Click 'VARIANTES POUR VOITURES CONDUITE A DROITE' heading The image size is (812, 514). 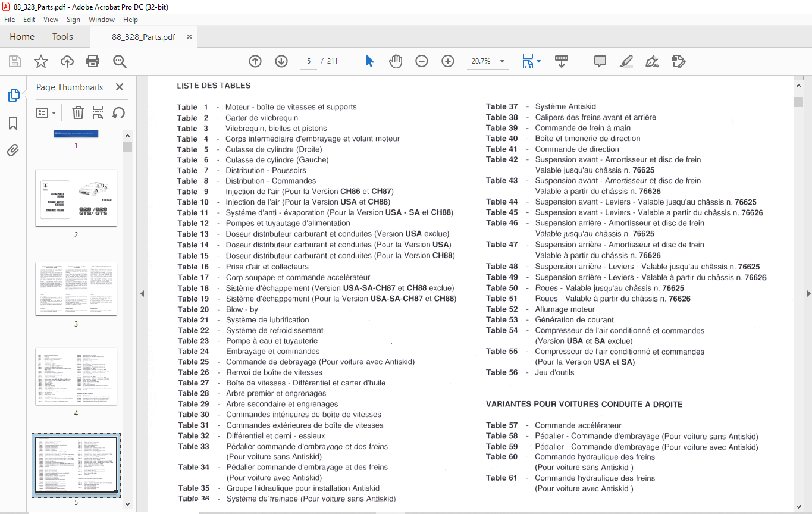tap(584, 404)
